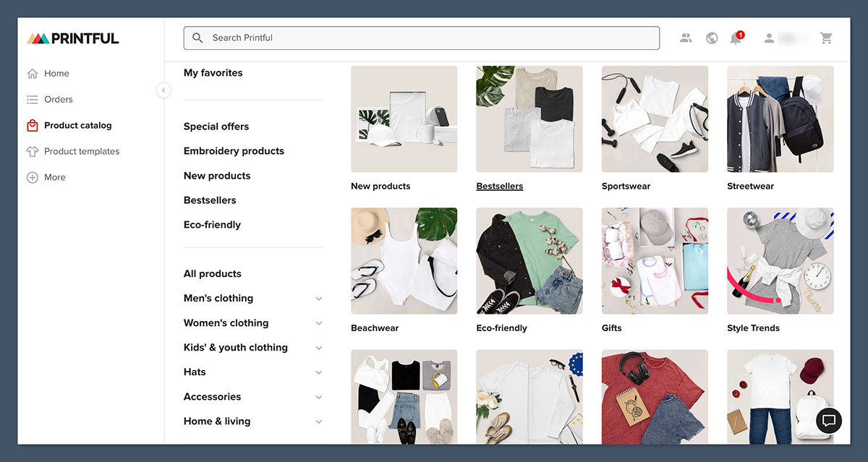This screenshot has width=868, height=462.
Task: Open notifications via the bell icon
Action: (x=736, y=38)
